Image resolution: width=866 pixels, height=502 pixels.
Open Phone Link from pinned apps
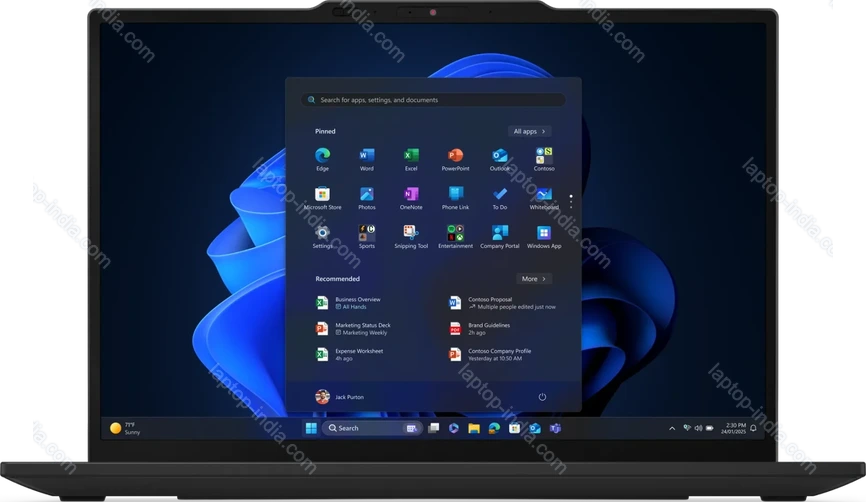[x=455, y=195]
